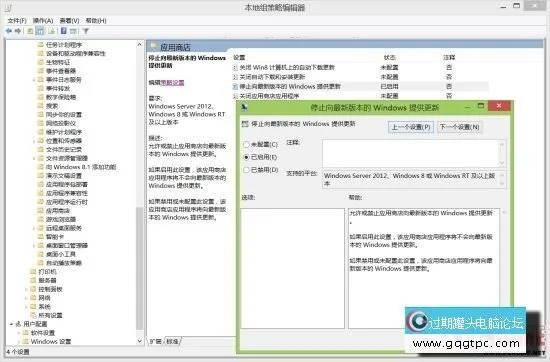
Task: Click the 用户配置 user icon
Action: point(18,324)
